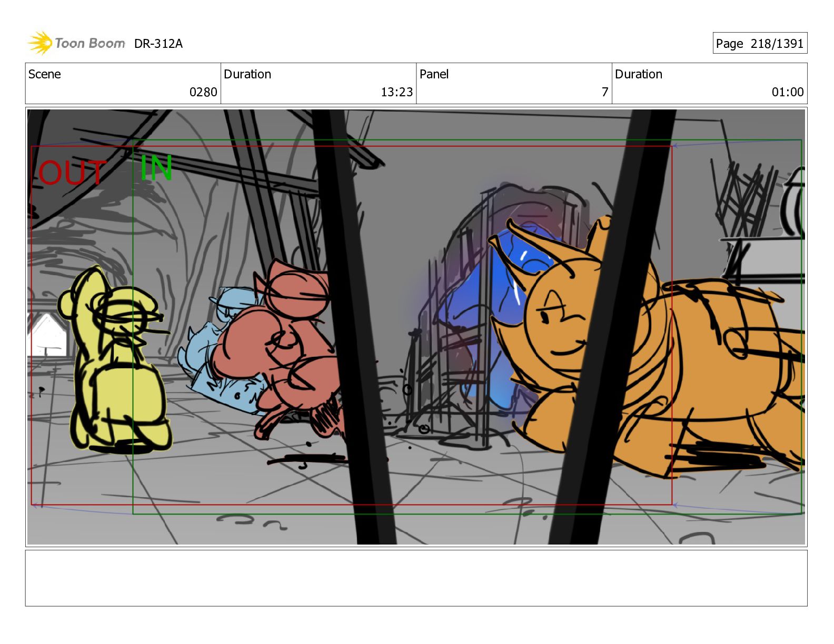
Task: Select the DR-312A project title text
Action: tap(158, 44)
